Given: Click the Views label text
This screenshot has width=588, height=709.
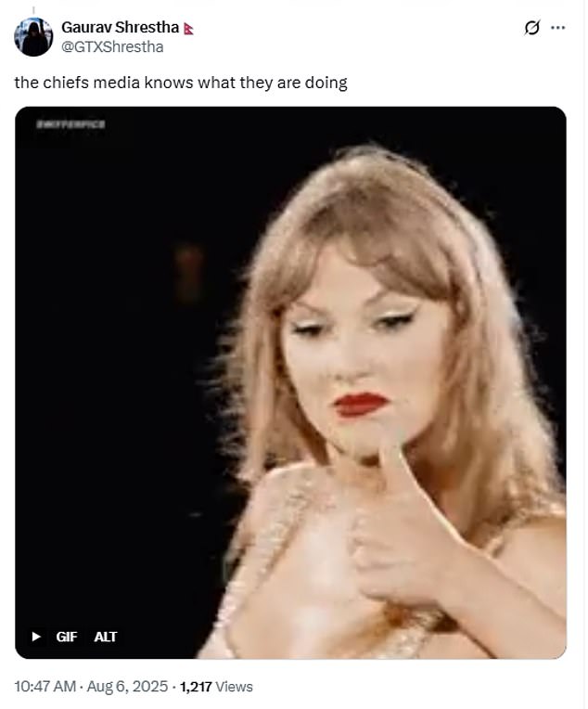Looking at the screenshot, I should pyautogui.click(x=234, y=687).
